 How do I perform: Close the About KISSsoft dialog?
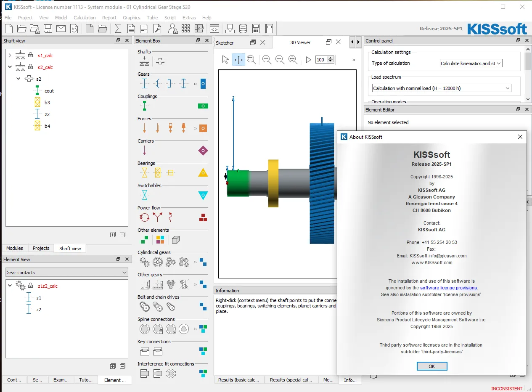tap(520, 137)
